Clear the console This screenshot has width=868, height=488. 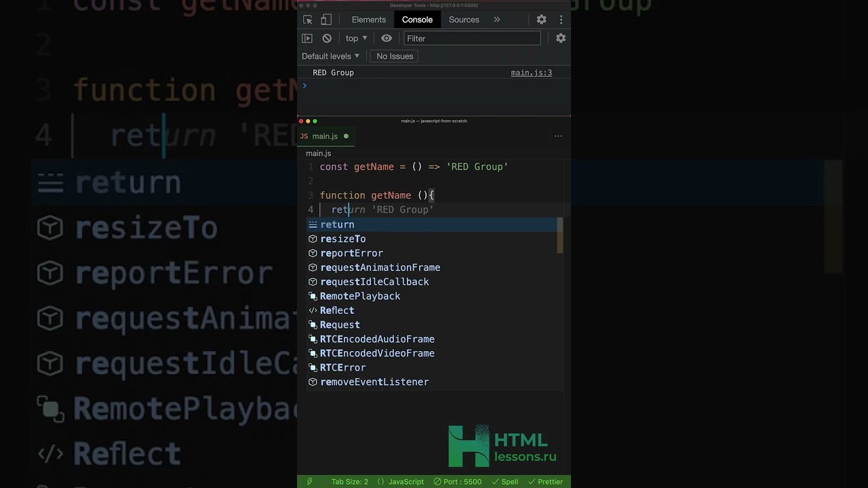327,39
